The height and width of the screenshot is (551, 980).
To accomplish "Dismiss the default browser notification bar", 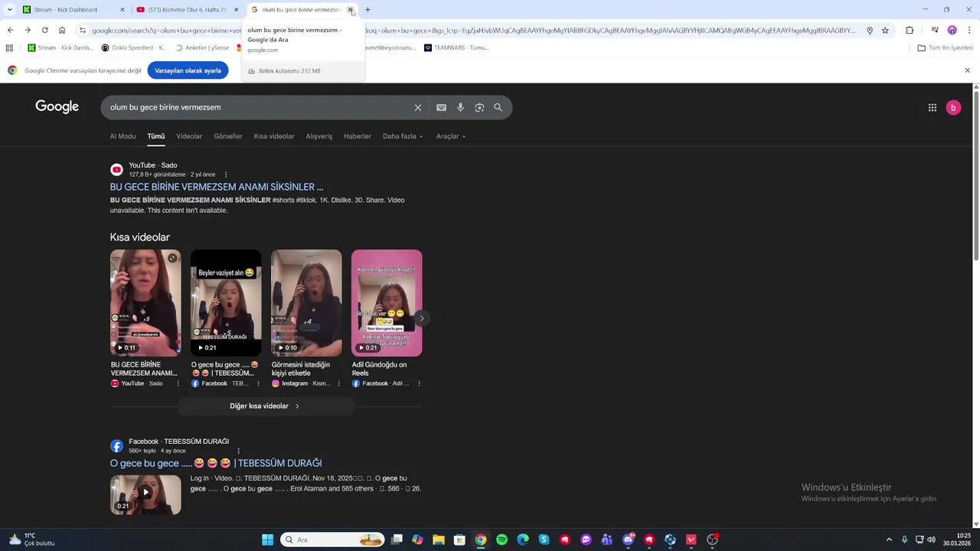I will point(967,70).
